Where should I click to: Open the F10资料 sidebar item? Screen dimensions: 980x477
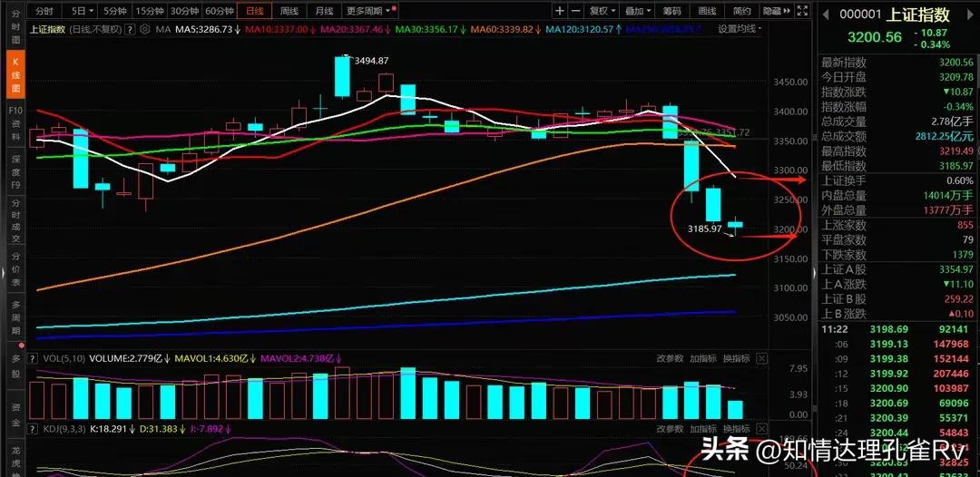[15, 123]
